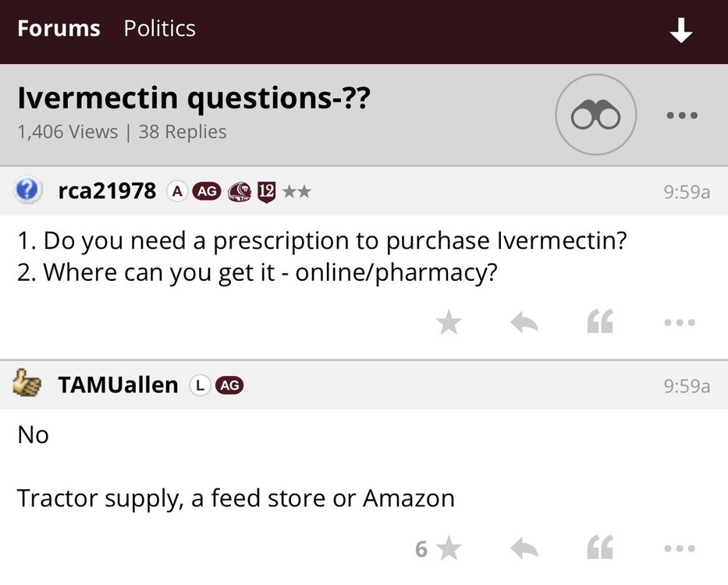728x585 pixels.
Task: Open rca21978 user profile
Action: pos(107,190)
